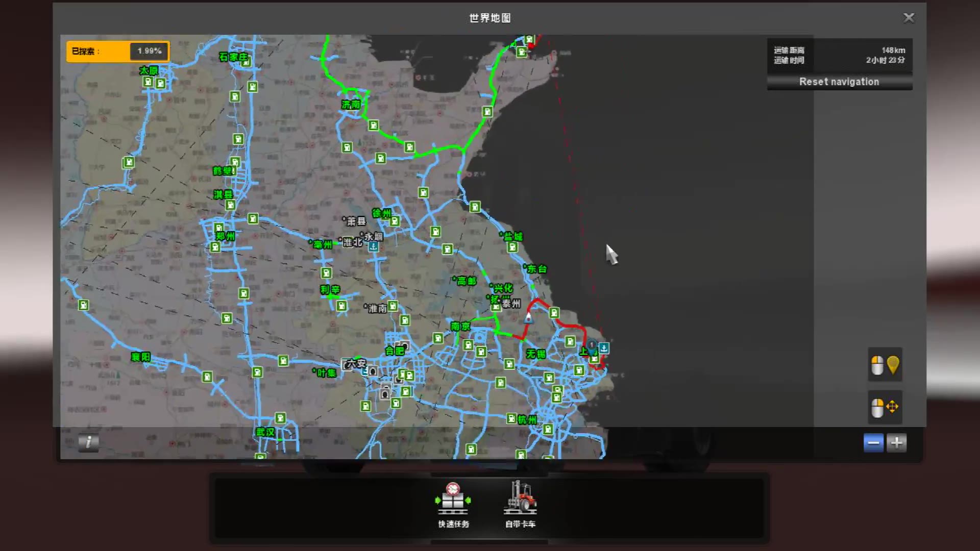This screenshot has height=551, width=980.
Task: Click the 世界地图 window title
Action: (x=490, y=18)
